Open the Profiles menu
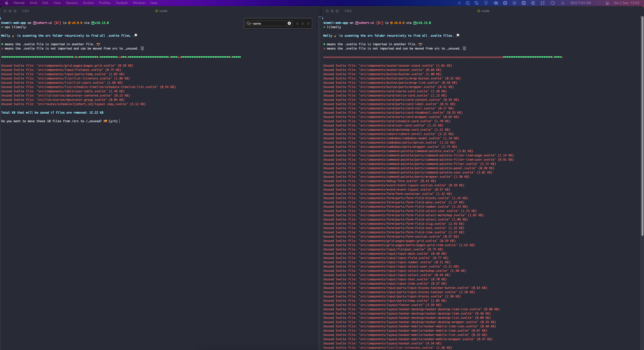 104,3
